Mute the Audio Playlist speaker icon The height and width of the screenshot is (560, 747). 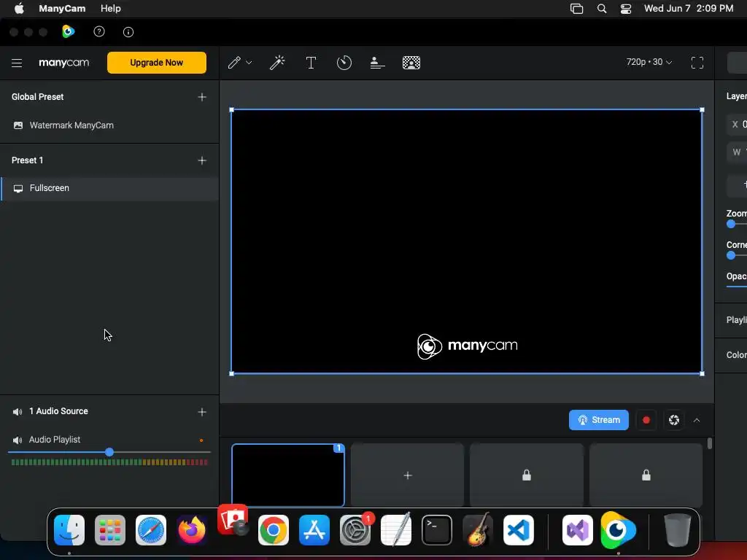click(x=18, y=440)
